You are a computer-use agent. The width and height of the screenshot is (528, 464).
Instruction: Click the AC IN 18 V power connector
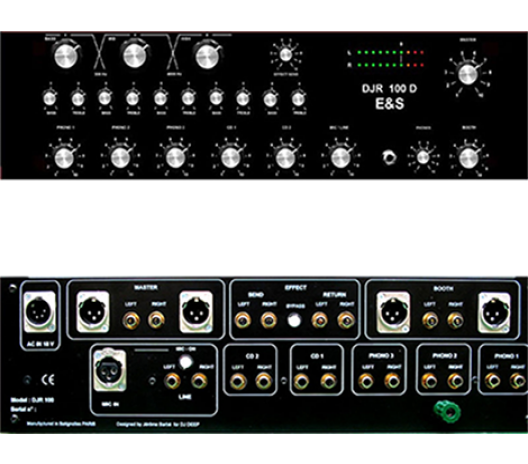40,312
